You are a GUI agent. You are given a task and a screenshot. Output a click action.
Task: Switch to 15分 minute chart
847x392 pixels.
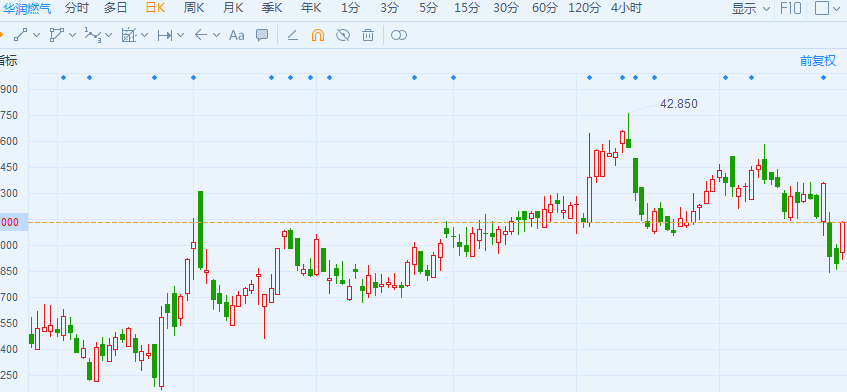467,8
